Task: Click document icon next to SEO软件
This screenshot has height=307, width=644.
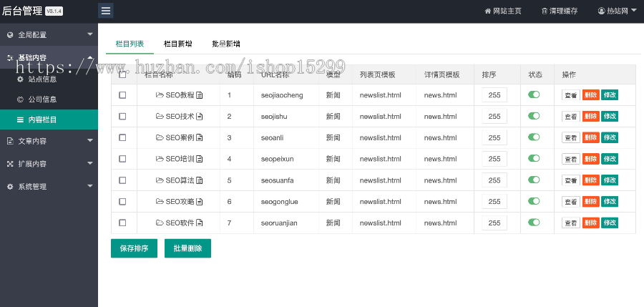Action: (x=200, y=223)
